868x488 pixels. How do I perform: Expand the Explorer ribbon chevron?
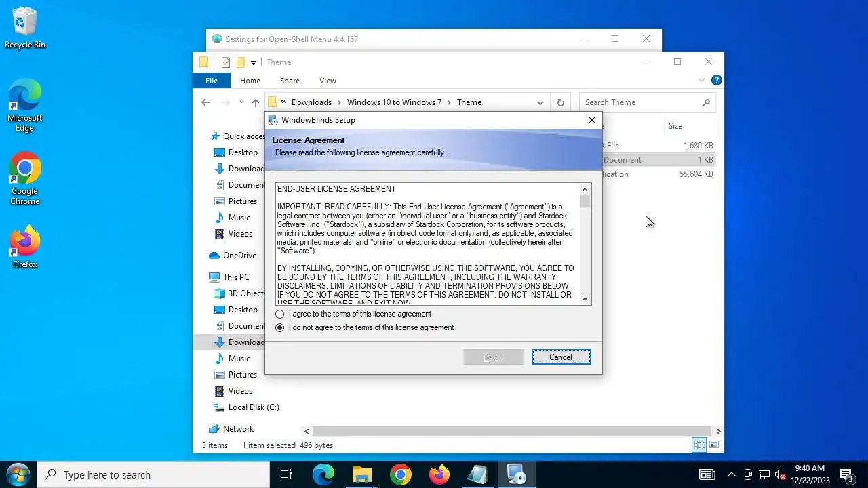(702, 80)
